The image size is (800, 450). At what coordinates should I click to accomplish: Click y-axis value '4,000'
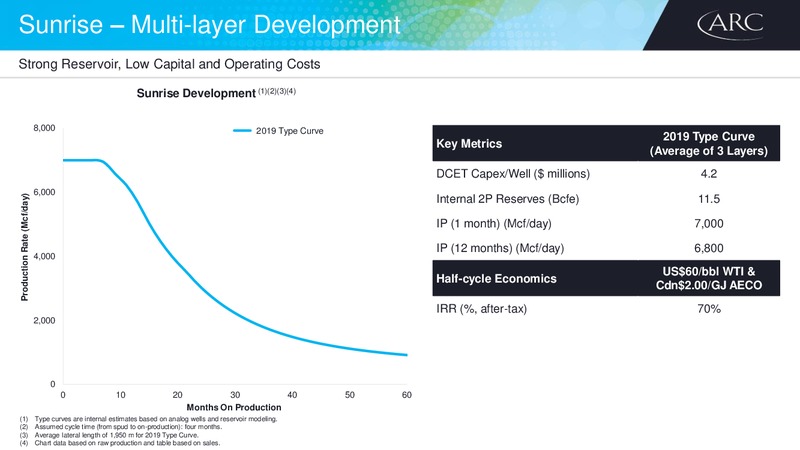(x=44, y=257)
